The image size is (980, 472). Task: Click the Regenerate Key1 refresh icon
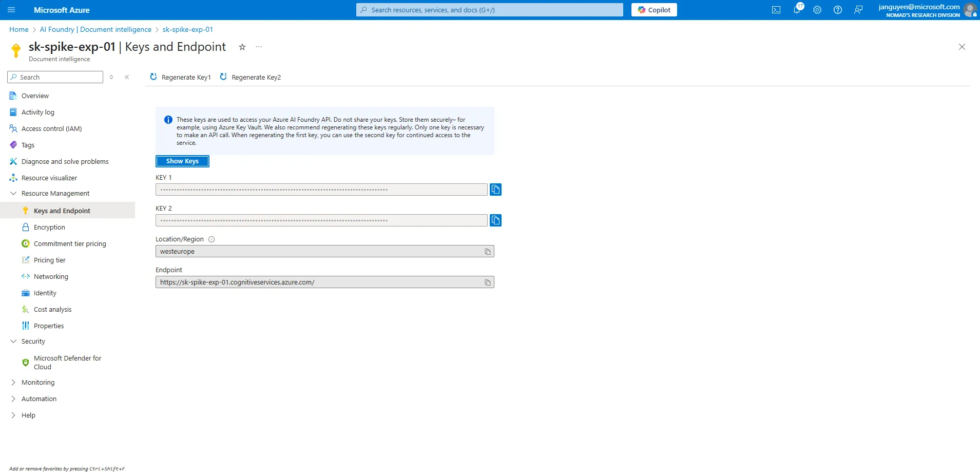point(153,77)
